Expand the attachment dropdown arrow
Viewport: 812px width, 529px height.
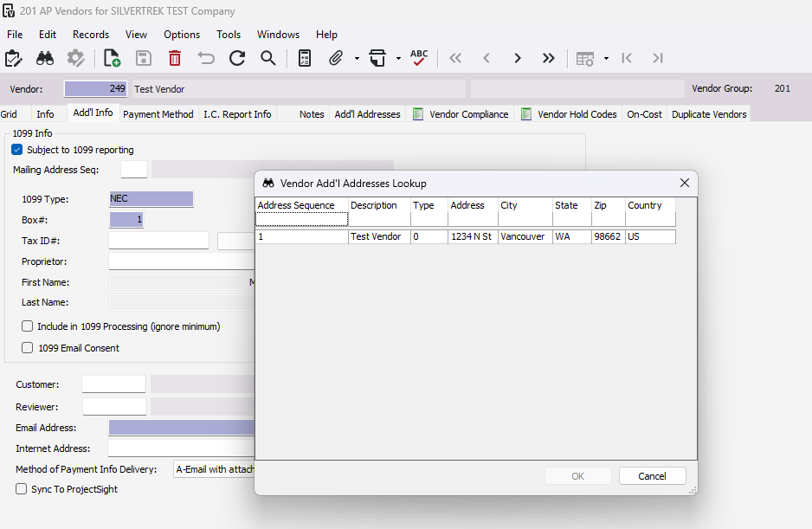[357, 59]
